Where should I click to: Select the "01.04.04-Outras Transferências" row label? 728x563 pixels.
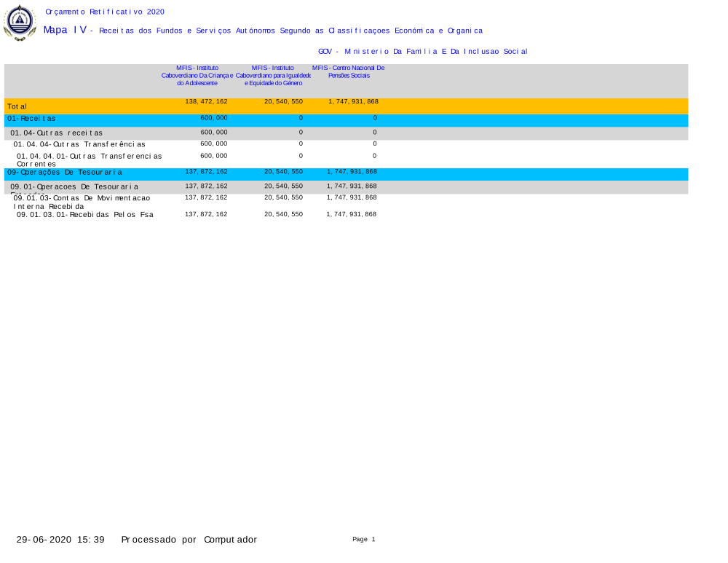pyautogui.click(x=79, y=144)
